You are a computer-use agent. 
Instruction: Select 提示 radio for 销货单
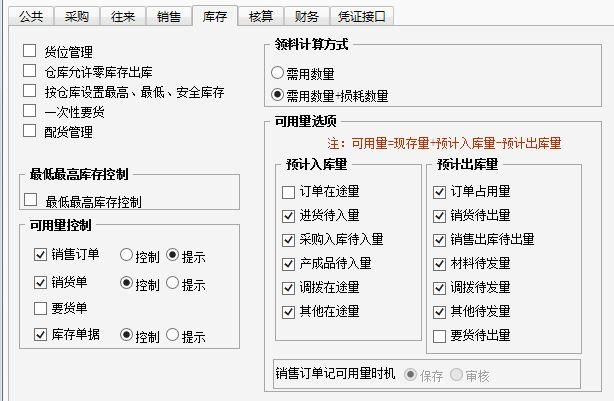(172, 283)
